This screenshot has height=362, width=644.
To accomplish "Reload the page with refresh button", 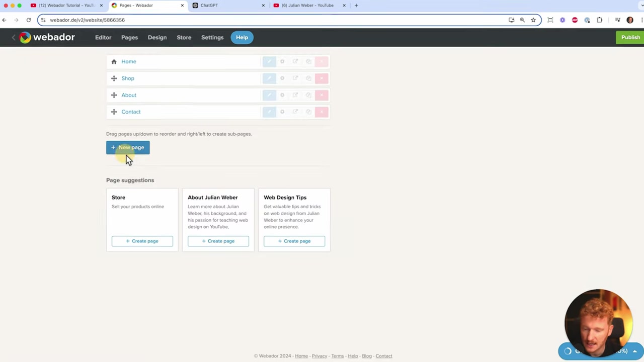I will (29, 20).
